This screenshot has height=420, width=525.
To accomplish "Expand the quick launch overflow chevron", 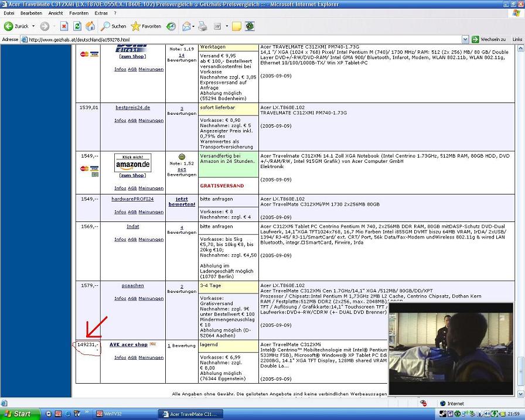I will click(x=87, y=412).
